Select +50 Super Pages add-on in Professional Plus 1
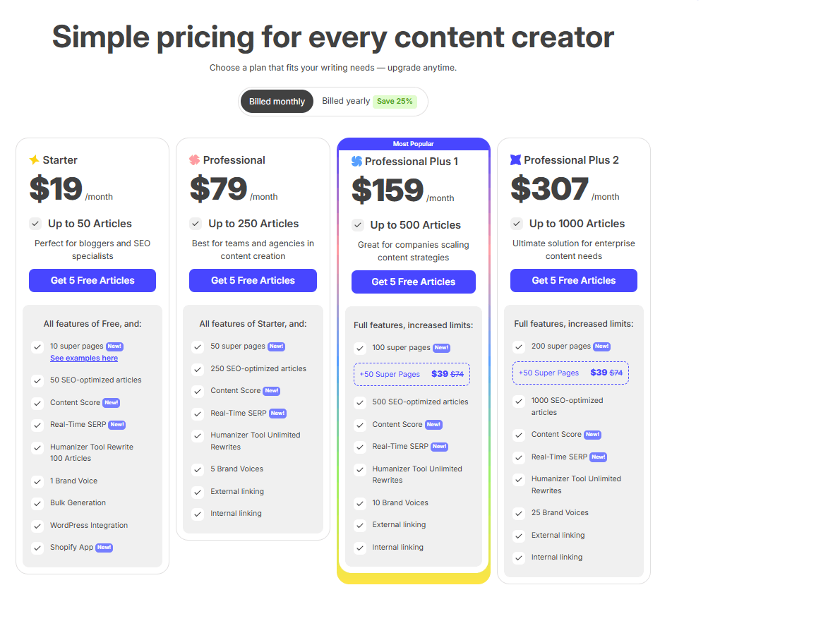The image size is (840, 621). click(x=412, y=374)
